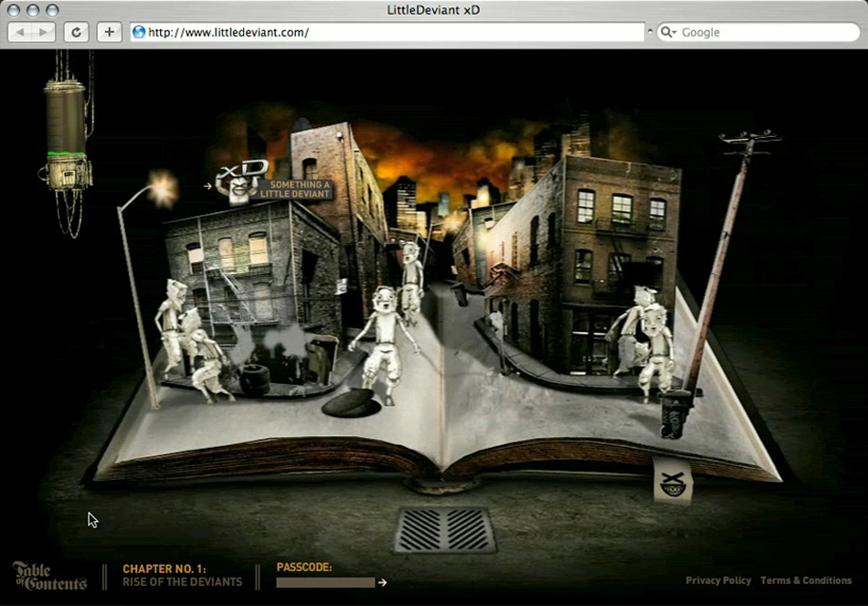The height and width of the screenshot is (606, 868).
Task: Click the open manhole on the street
Action: pyautogui.click(x=350, y=404)
